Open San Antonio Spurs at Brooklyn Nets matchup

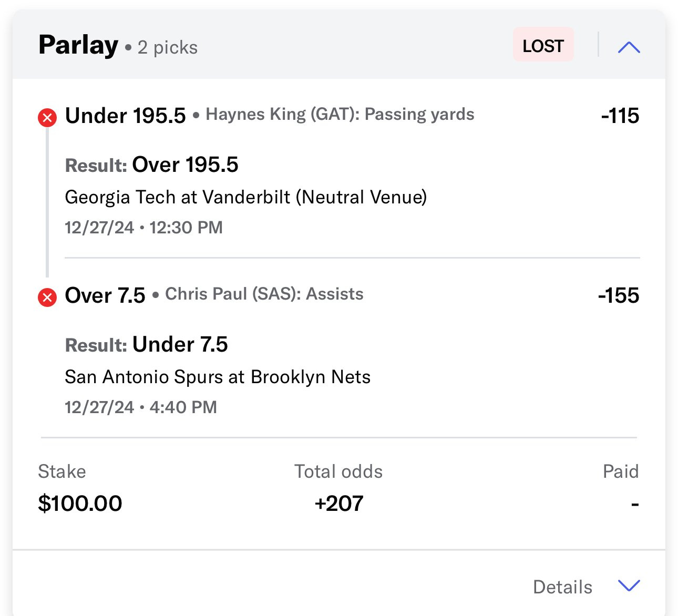point(218,377)
